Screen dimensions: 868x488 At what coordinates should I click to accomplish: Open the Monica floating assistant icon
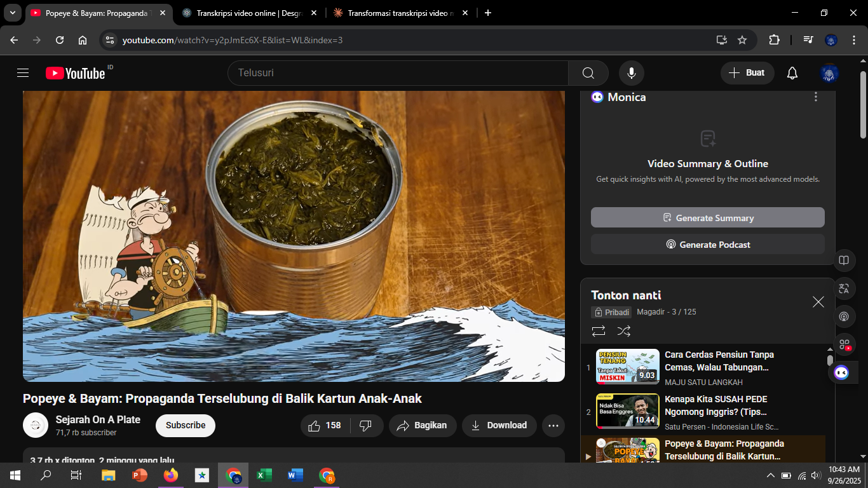(x=841, y=372)
